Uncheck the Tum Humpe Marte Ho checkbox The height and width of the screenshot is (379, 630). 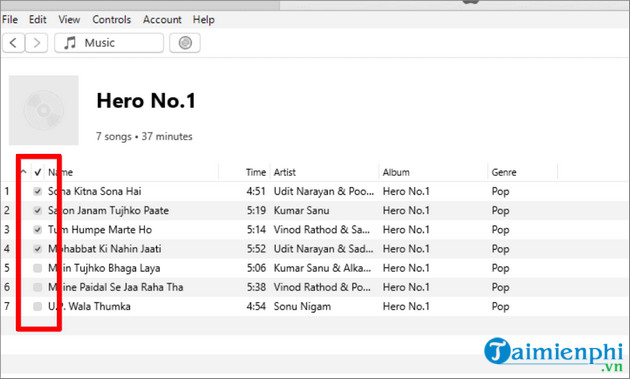37,229
